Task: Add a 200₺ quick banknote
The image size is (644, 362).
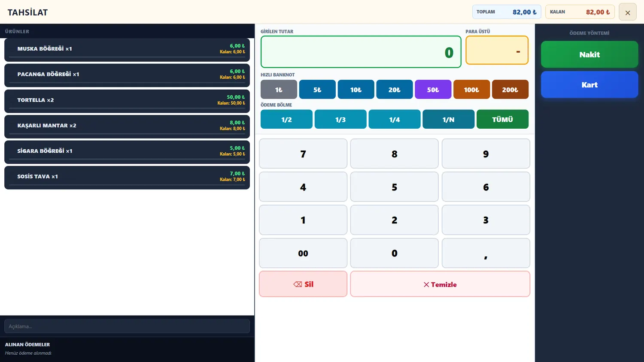Action: pyautogui.click(x=510, y=90)
